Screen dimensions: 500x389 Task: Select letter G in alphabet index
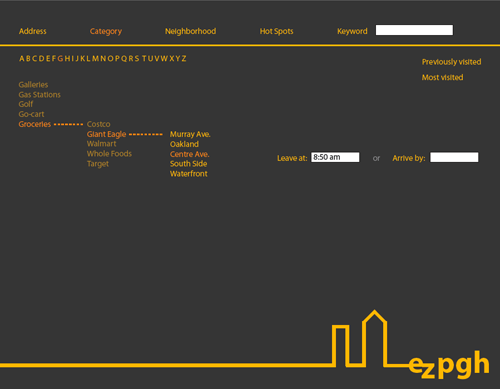60,59
